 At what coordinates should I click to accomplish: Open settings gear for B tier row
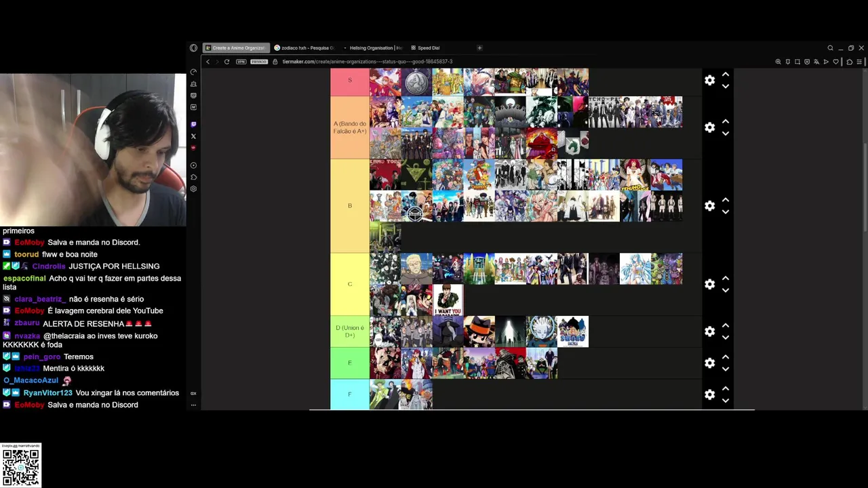(x=709, y=206)
